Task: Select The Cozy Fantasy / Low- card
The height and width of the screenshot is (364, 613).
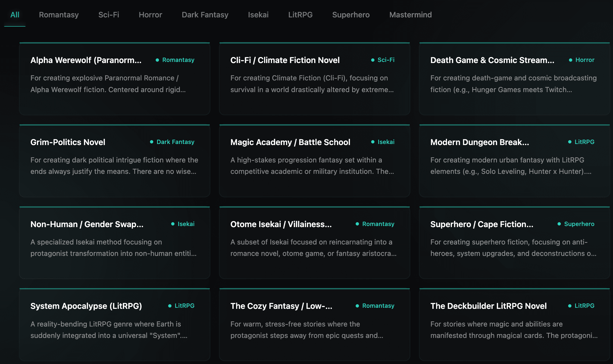Action: pos(314,325)
